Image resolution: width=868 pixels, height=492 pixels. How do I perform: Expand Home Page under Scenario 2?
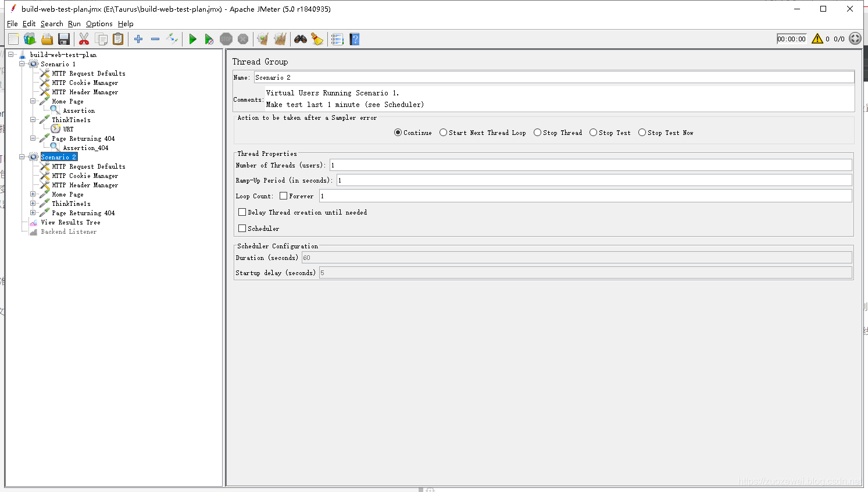pyautogui.click(x=33, y=194)
